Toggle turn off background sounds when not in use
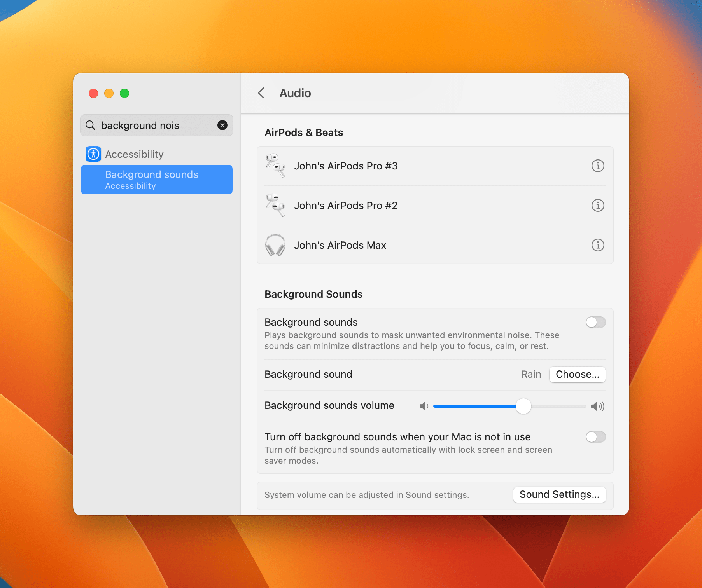702x588 pixels. pos(596,437)
